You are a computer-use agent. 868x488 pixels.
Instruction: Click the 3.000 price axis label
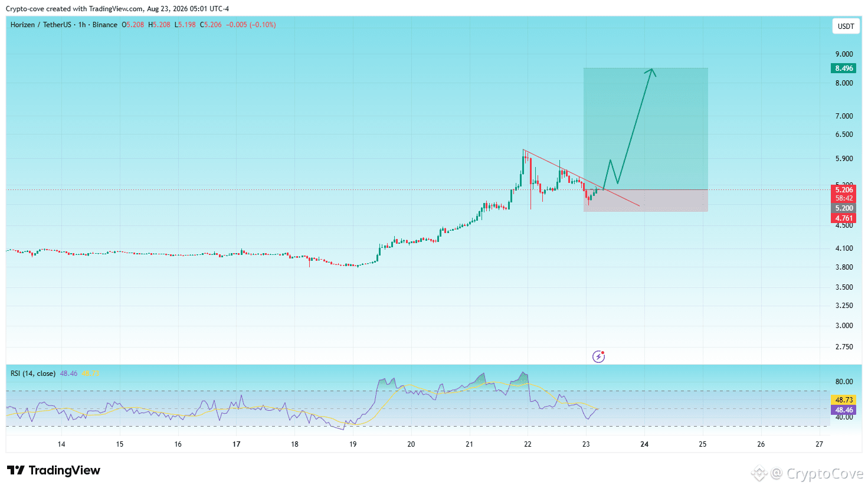pos(844,326)
